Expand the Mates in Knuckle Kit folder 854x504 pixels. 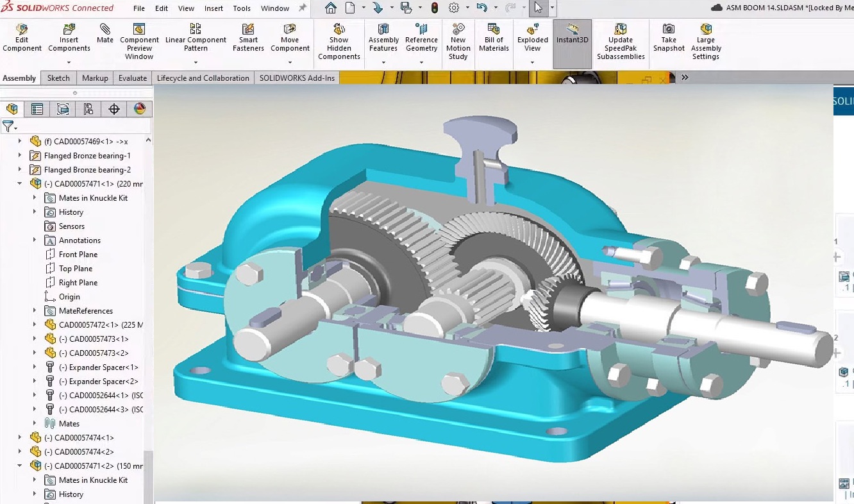pyautogui.click(x=33, y=197)
